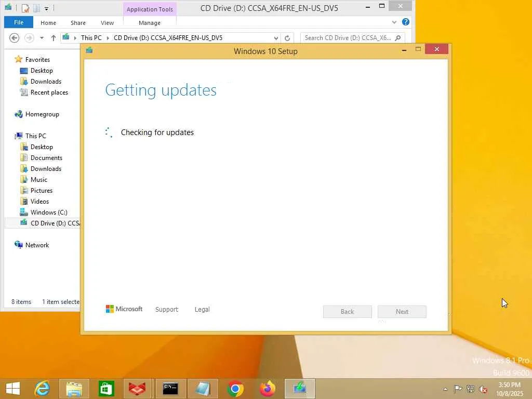Switch to Windows Setup taskbar icon
Screen dimensions: 532x399
coord(300,389)
